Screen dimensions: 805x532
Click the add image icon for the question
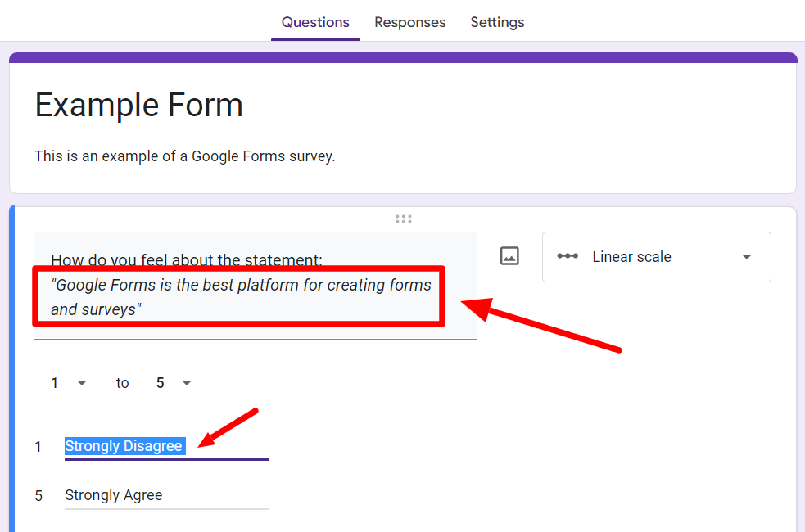(509, 256)
